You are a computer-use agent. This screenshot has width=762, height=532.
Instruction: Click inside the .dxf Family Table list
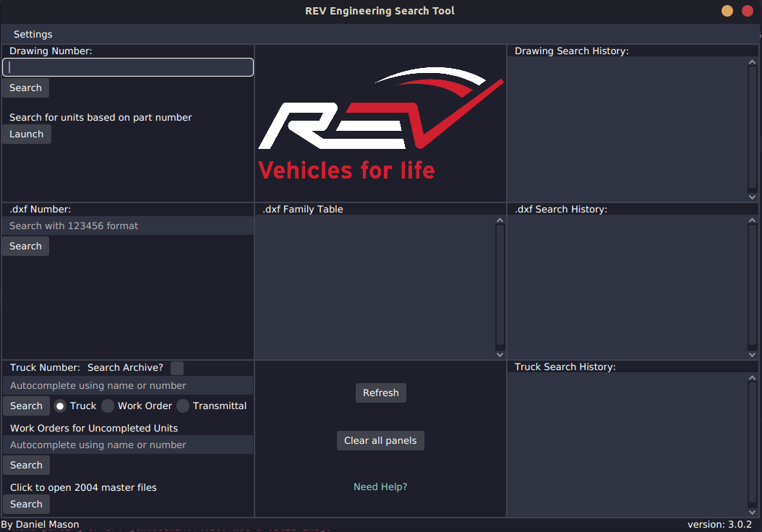click(375, 288)
